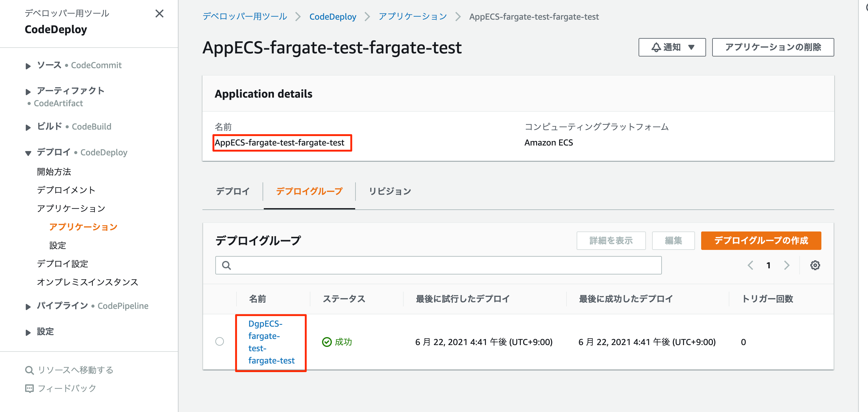Select the DgpECS deployment group radio button
Screen dimensions: 868x412
[x=220, y=341]
